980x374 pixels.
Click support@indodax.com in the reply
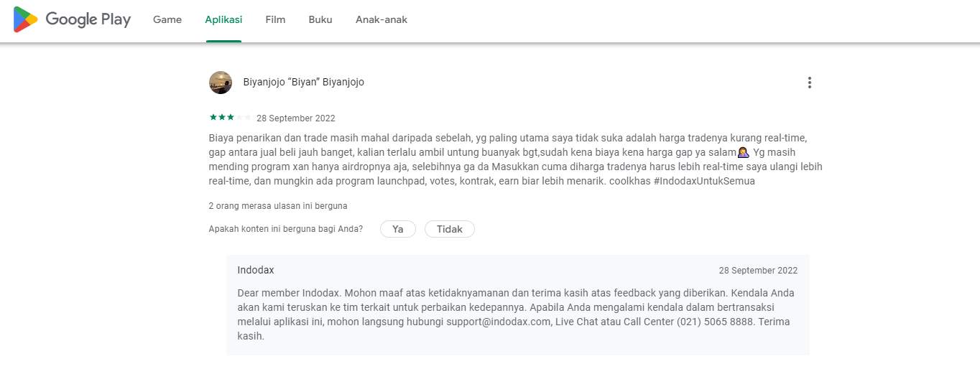click(x=499, y=322)
